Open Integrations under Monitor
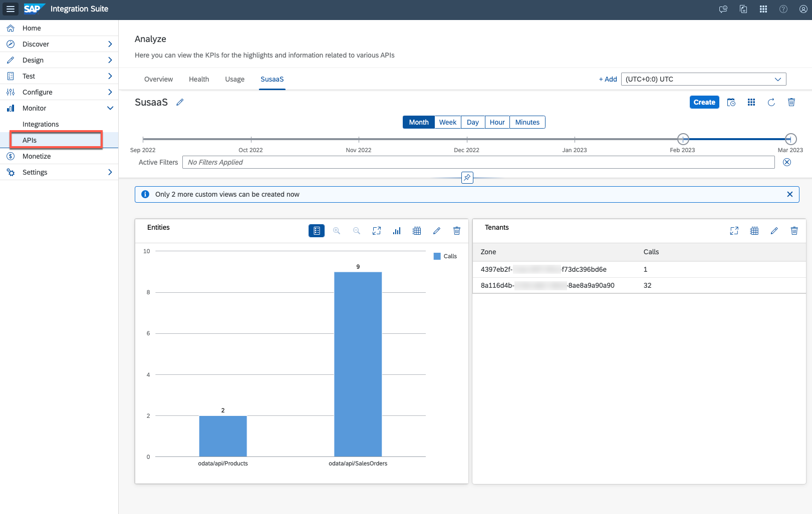 tap(59, 124)
